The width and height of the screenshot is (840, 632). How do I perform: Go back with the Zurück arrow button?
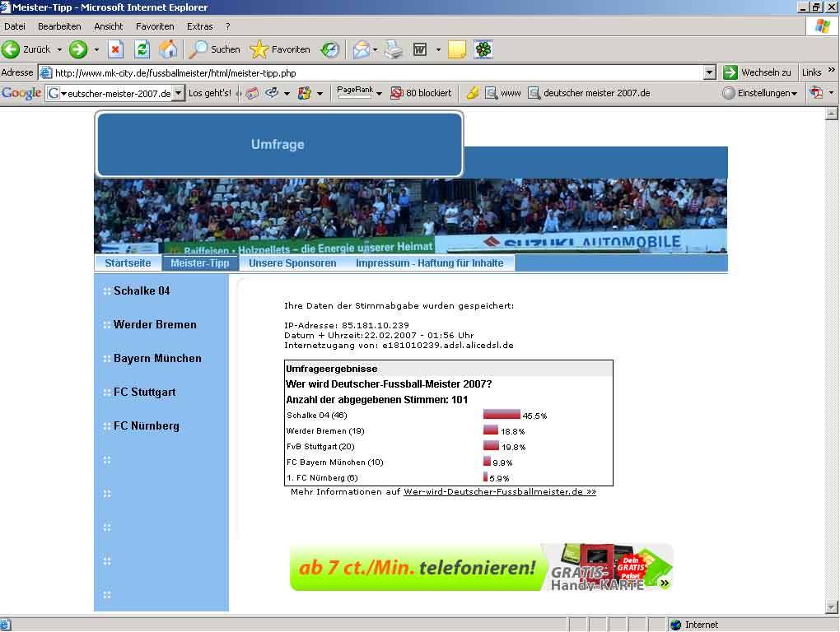[26, 49]
